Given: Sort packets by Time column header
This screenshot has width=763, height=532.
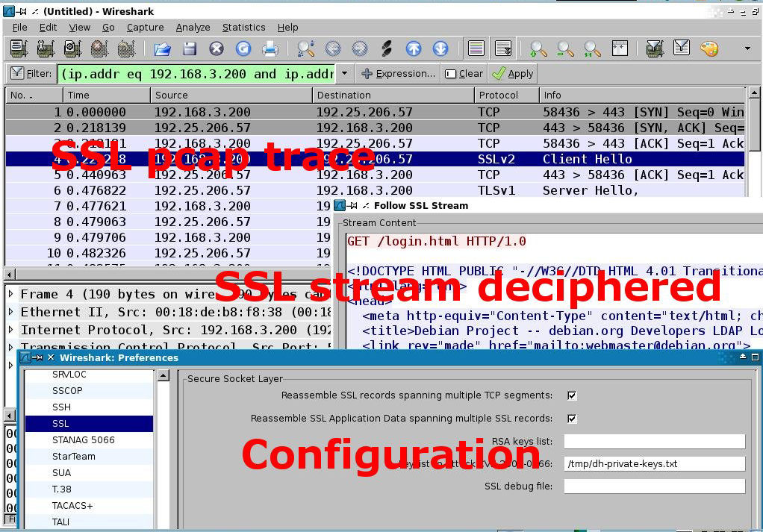Looking at the screenshot, I should coord(107,95).
